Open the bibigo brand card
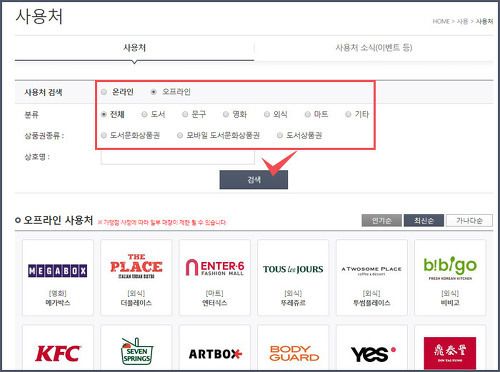Screen dimensions: 500x372 pyautogui.click(x=450, y=277)
